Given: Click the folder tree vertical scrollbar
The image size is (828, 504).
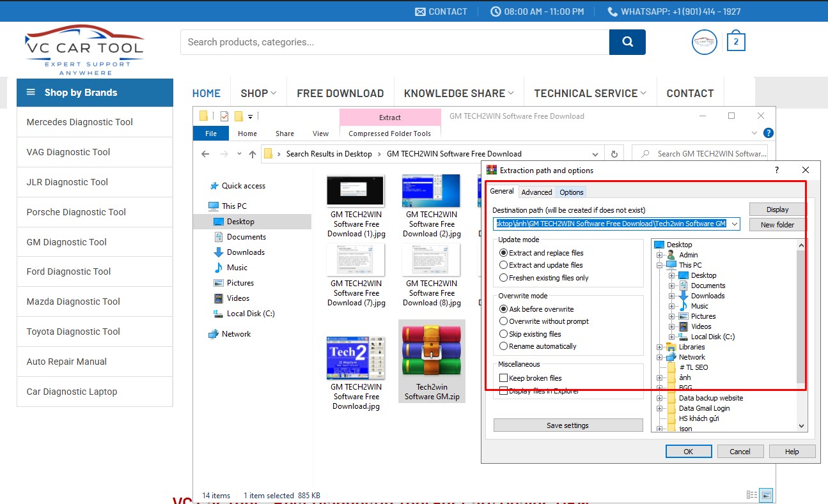Looking at the screenshot, I should [x=801, y=319].
